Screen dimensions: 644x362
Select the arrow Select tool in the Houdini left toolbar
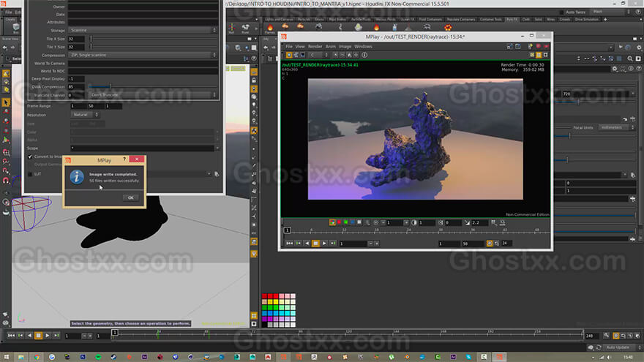click(x=6, y=102)
